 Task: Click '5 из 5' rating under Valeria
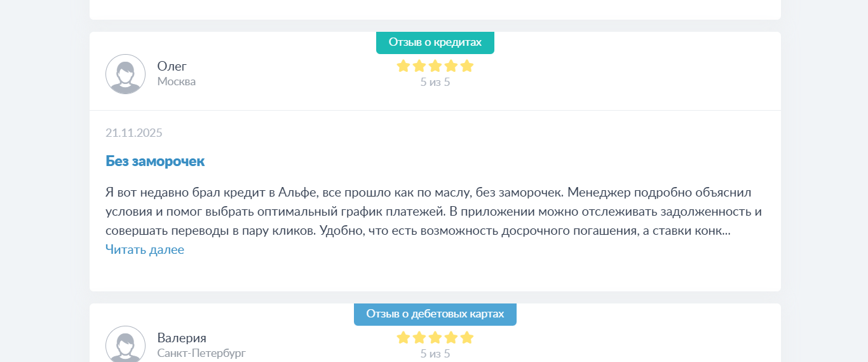tap(435, 354)
